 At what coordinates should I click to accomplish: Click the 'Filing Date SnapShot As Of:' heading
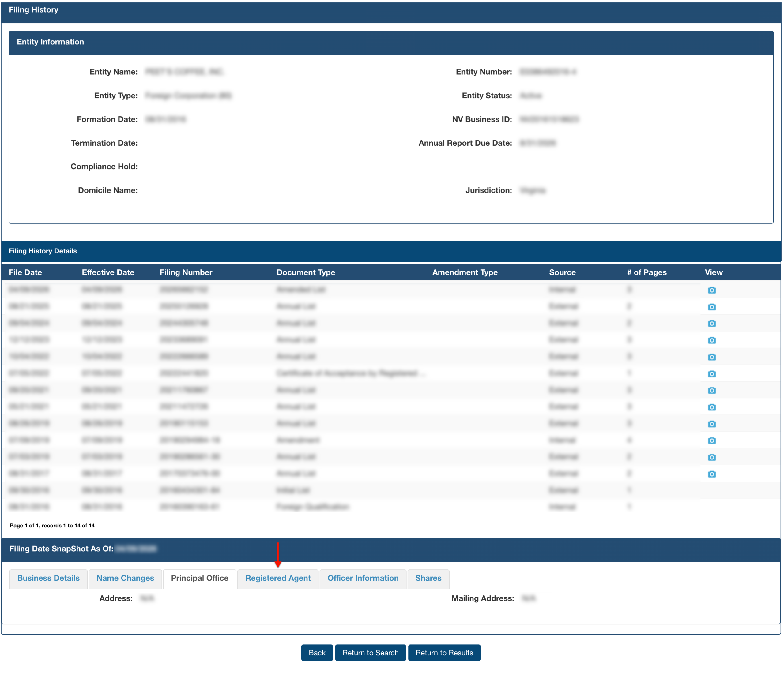(61, 549)
